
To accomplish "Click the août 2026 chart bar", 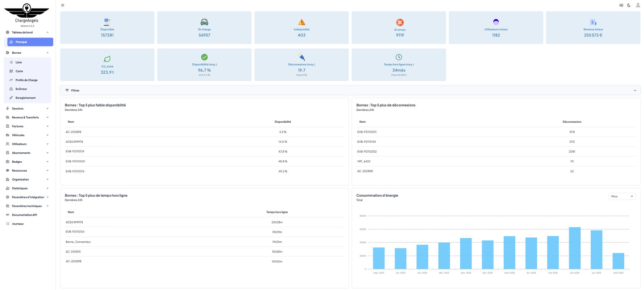I will click(x=618, y=261).
